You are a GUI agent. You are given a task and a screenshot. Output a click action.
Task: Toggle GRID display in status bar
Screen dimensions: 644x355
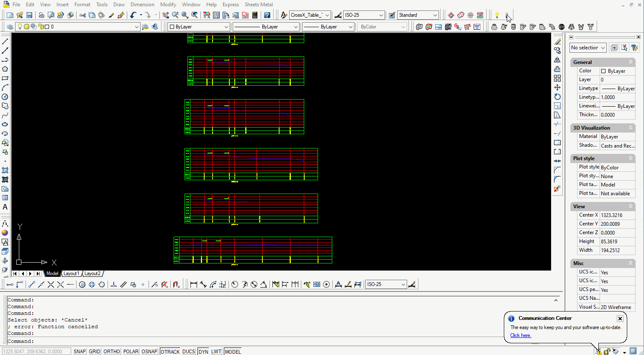pos(95,352)
